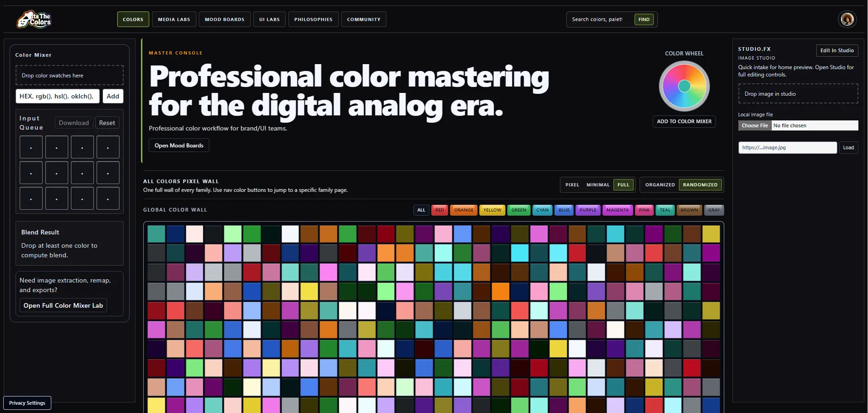Viewport: 868px width, 413px height.
Task: Click the Its The Colors logo
Action: click(34, 19)
